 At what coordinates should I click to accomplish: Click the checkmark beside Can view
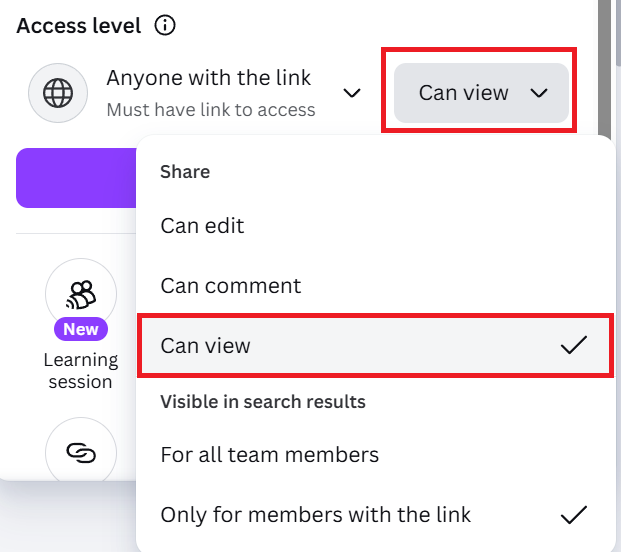[x=573, y=346]
